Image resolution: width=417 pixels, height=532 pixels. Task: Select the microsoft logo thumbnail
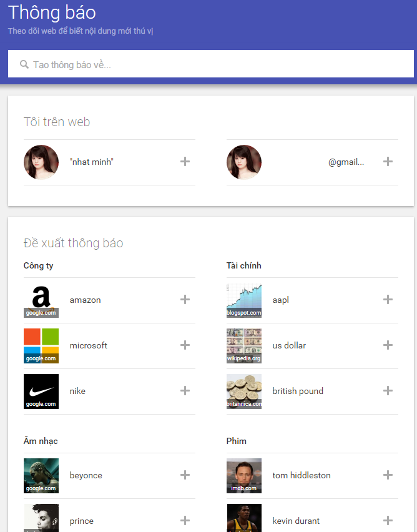pyautogui.click(x=41, y=346)
